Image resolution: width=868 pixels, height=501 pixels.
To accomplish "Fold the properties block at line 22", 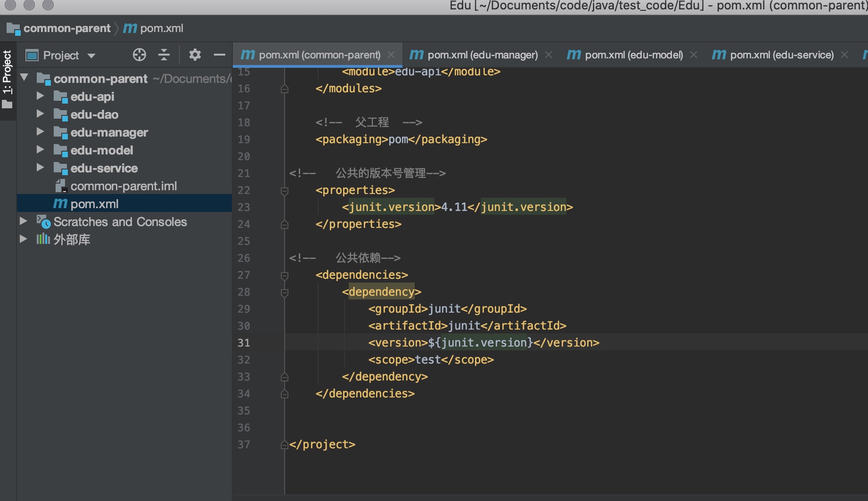I will [285, 191].
